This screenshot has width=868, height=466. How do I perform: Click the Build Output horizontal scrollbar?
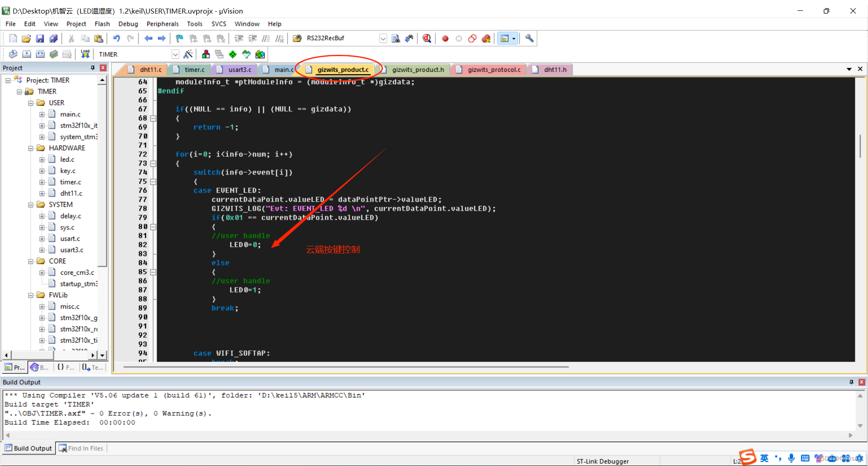tap(429, 435)
